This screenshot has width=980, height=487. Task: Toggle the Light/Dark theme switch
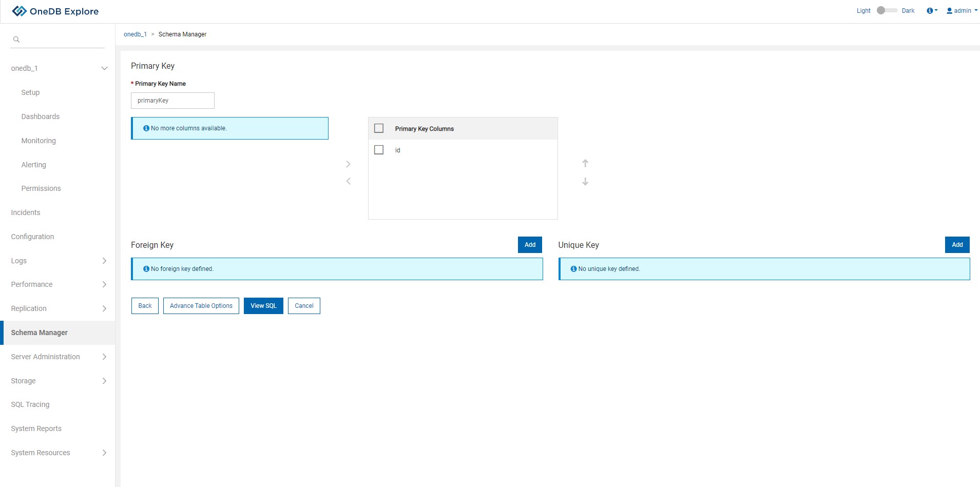886,11
